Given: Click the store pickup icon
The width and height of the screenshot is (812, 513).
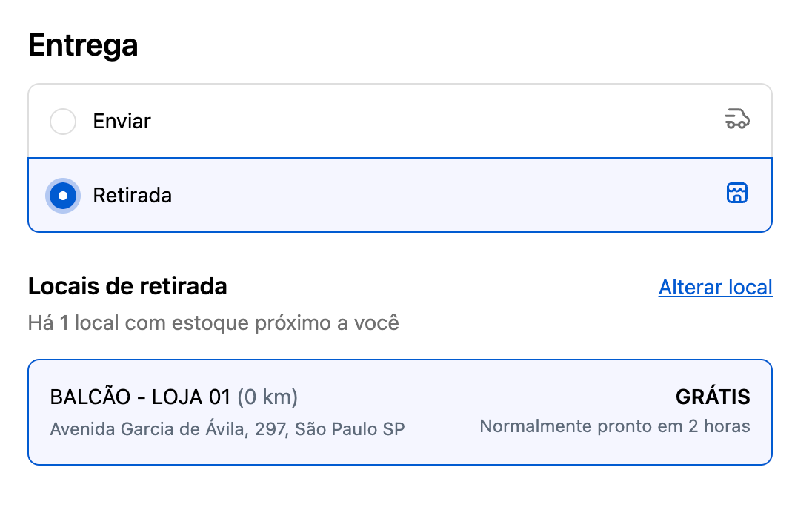Looking at the screenshot, I should click(736, 193).
